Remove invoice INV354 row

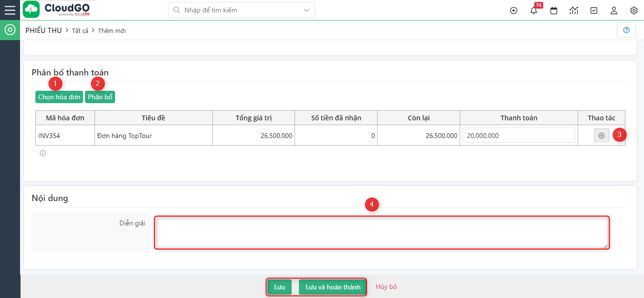(602, 136)
